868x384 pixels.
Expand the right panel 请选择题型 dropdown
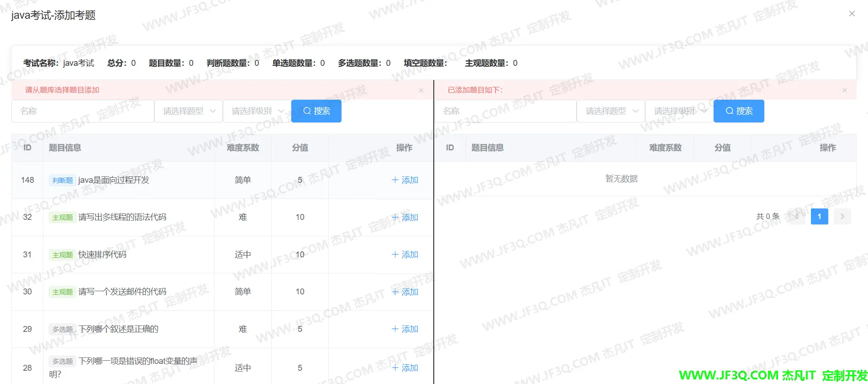[611, 111]
